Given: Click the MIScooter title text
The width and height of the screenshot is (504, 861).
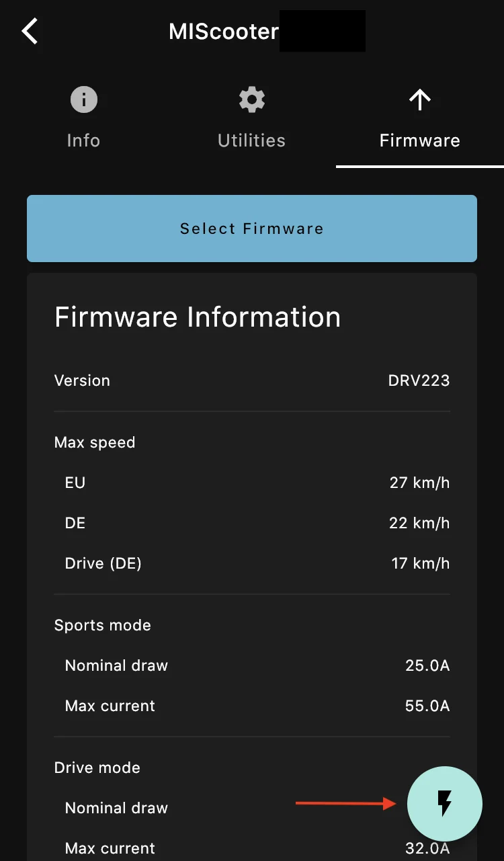Looking at the screenshot, I should point(224,32).
